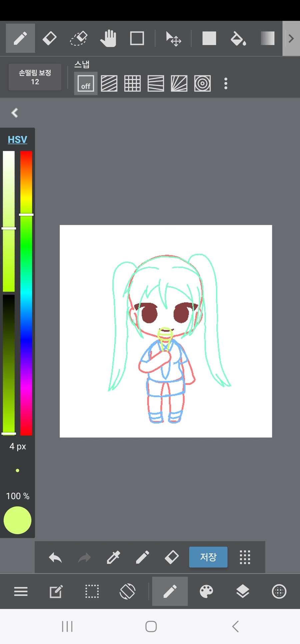Save with the 저장 button
Screen dimensions: 300x644
click(208, 557)
